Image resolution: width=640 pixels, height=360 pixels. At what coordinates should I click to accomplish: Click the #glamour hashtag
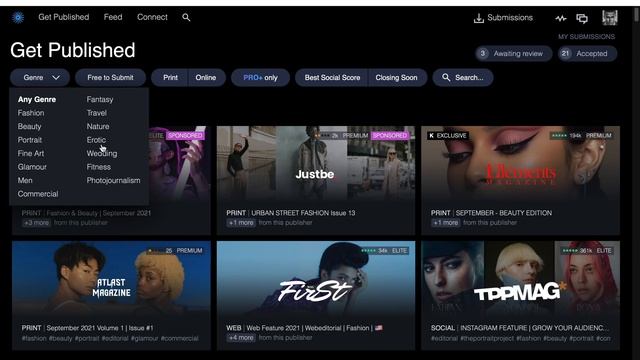pos(144,338)
